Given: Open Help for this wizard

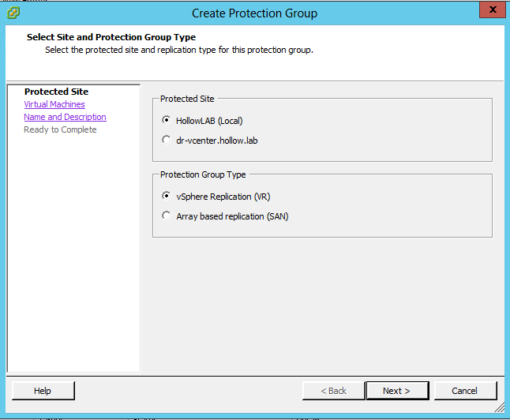Looking at the screenshot, I should click(x=43, y=391).
